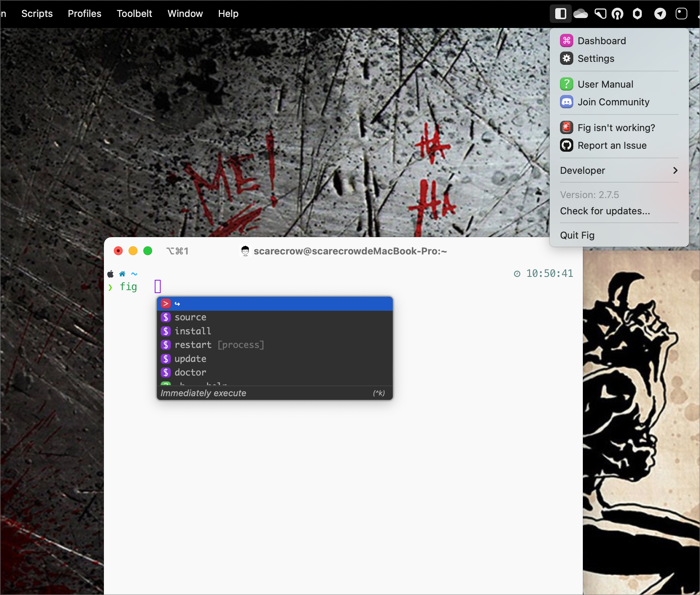Click the Immediately execute description bar
700x595 pixels.
[275, 393]
